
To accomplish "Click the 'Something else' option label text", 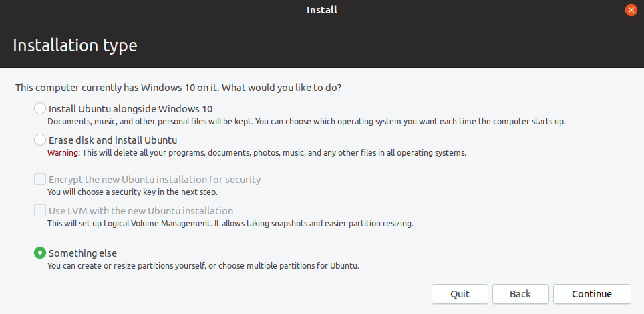I will [83, 253].
